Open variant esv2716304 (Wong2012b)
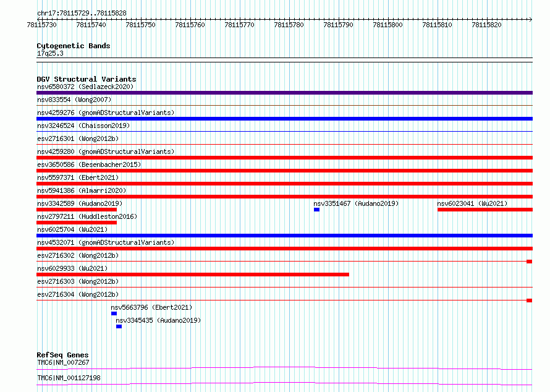 78,294
